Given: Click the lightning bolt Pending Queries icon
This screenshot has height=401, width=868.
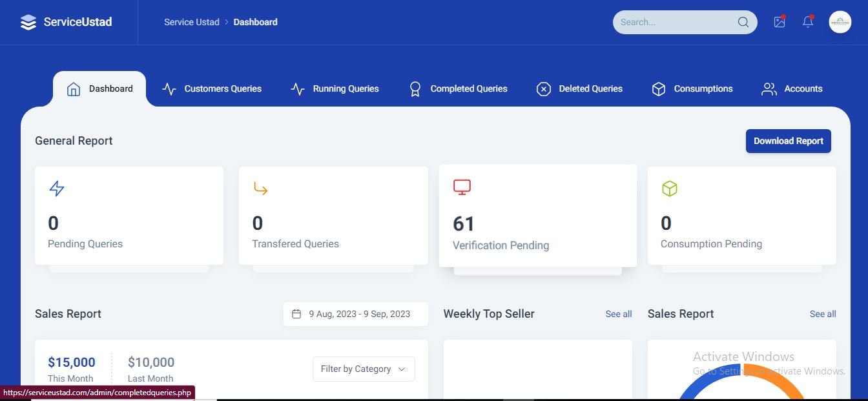Looking at the screenshot, I should [x=57, y=189].
